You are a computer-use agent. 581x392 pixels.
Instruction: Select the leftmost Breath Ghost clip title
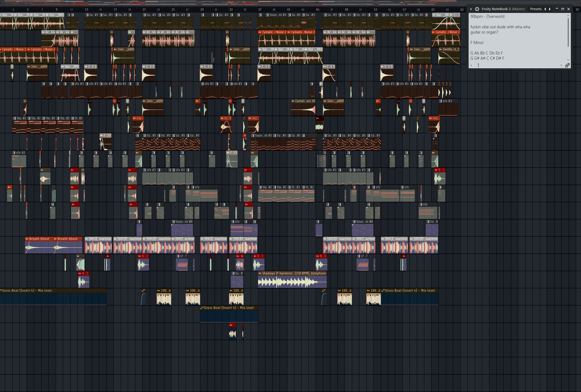pos(39,239)
